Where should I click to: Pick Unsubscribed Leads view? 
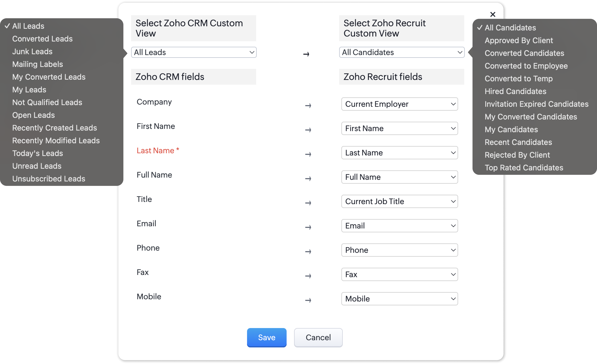[49, 179]
